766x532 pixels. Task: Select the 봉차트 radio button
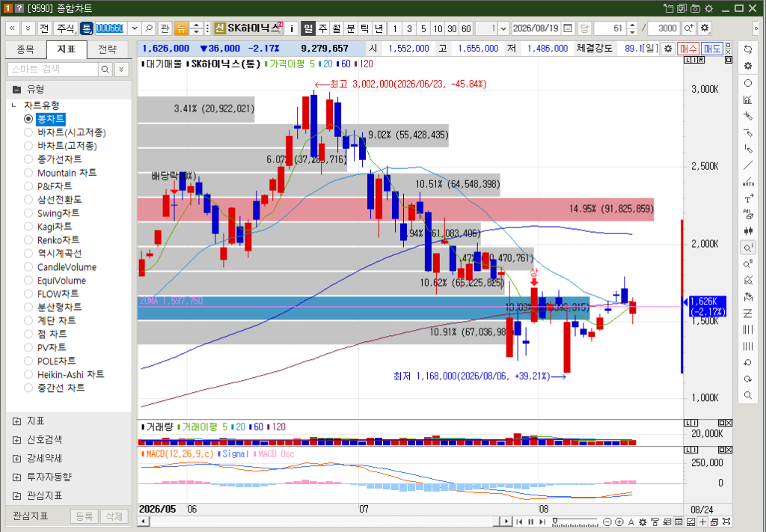28,119
